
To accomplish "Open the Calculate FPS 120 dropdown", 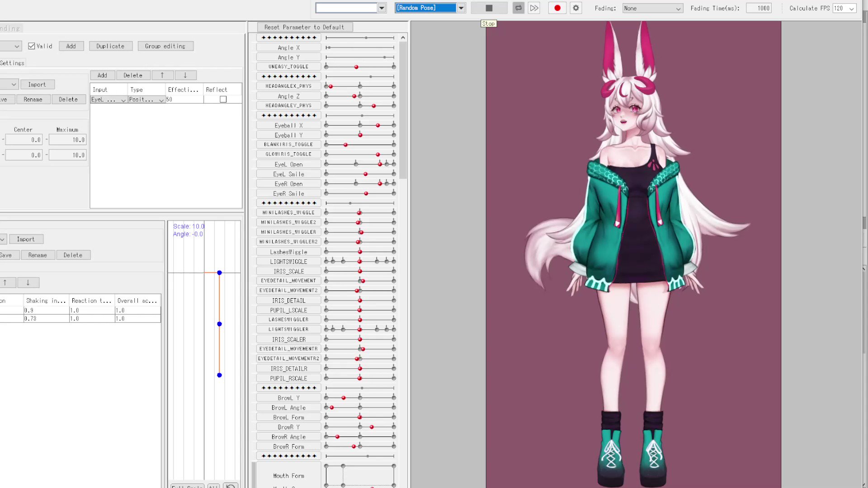I will [844, 8].
